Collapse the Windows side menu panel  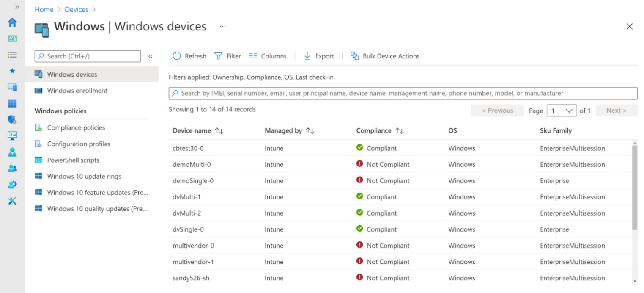tap(150, 56)
